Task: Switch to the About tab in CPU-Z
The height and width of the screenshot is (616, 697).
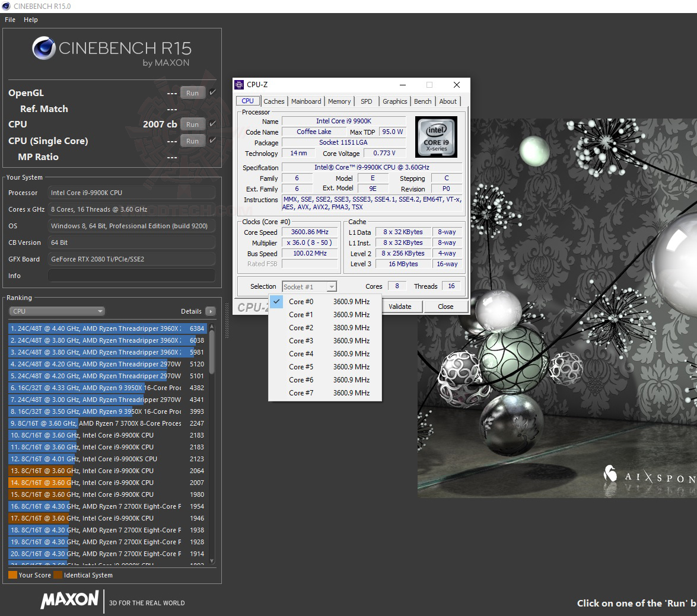Action: click(x=448, y=101)
